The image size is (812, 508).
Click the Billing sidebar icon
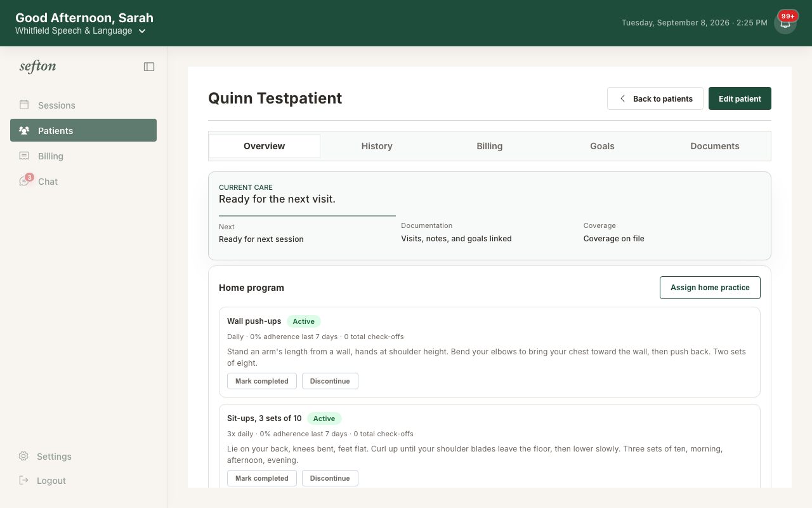click(x=24, y=156)
